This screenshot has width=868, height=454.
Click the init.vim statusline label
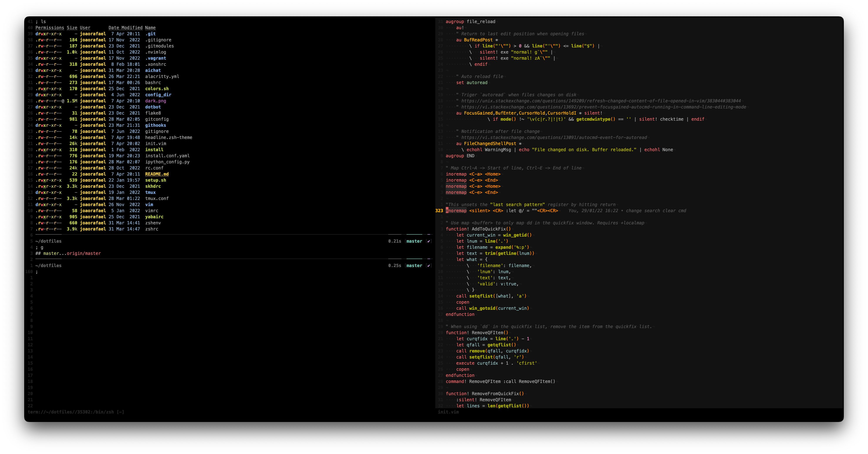point(448,412)
